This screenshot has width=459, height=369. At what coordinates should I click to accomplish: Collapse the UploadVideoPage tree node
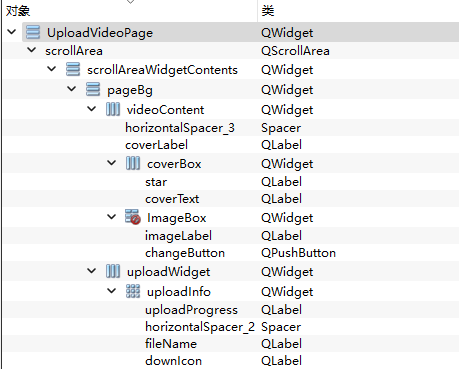point(12,32)
